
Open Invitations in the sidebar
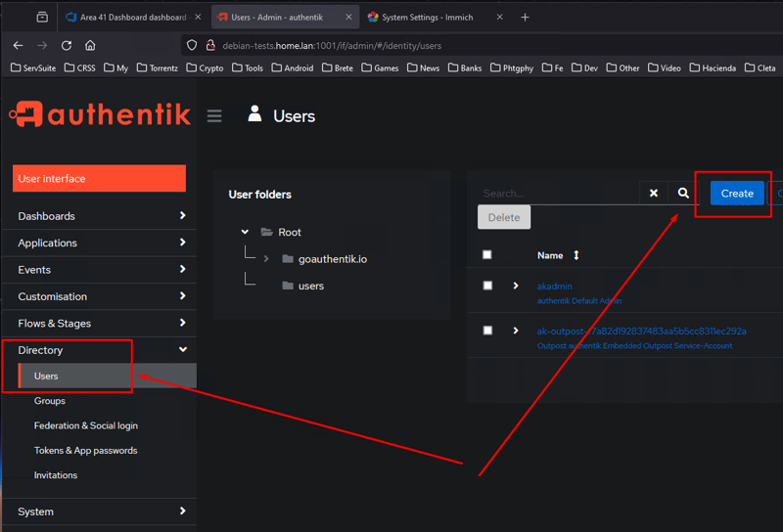[56, 475]
